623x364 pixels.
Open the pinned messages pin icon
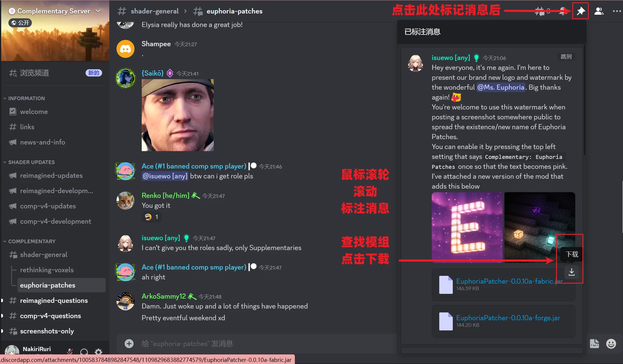(581, 11)
